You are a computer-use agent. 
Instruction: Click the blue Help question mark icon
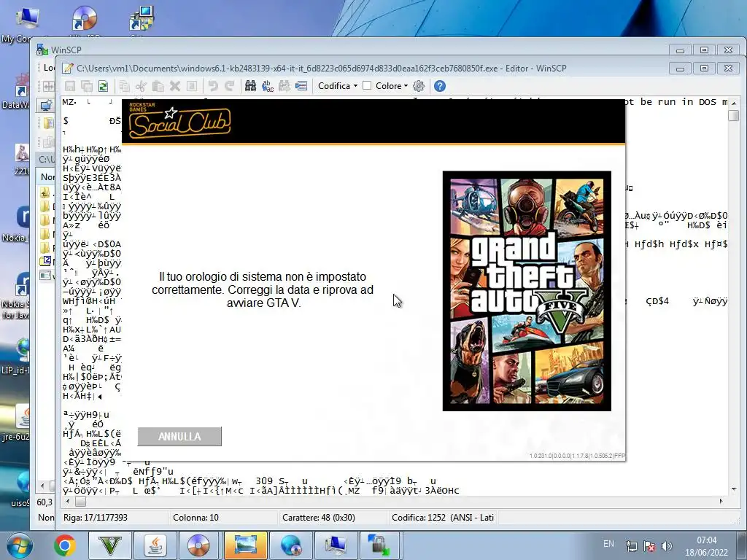click(x=440, y=86)
